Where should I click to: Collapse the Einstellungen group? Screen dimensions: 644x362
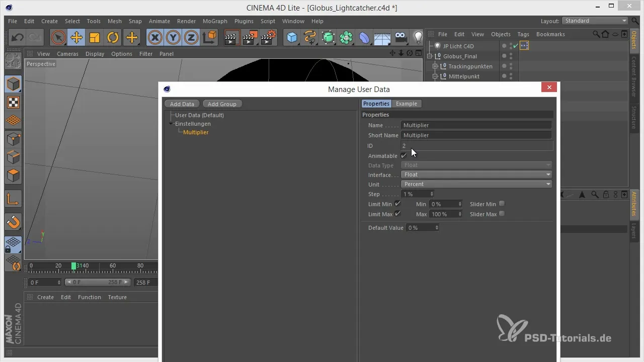(x=172, y=124)
